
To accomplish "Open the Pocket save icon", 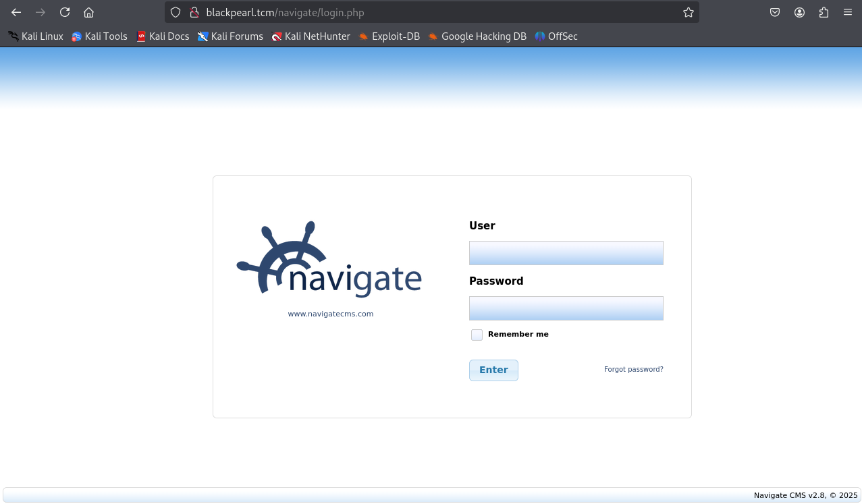I will pos(775,12).
